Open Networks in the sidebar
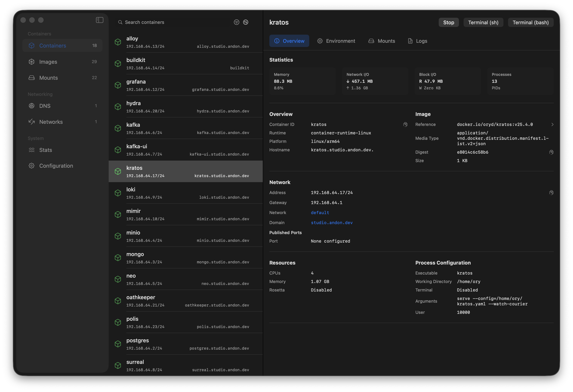This screenshot has height=392, width=573. (x=62, y=122)
